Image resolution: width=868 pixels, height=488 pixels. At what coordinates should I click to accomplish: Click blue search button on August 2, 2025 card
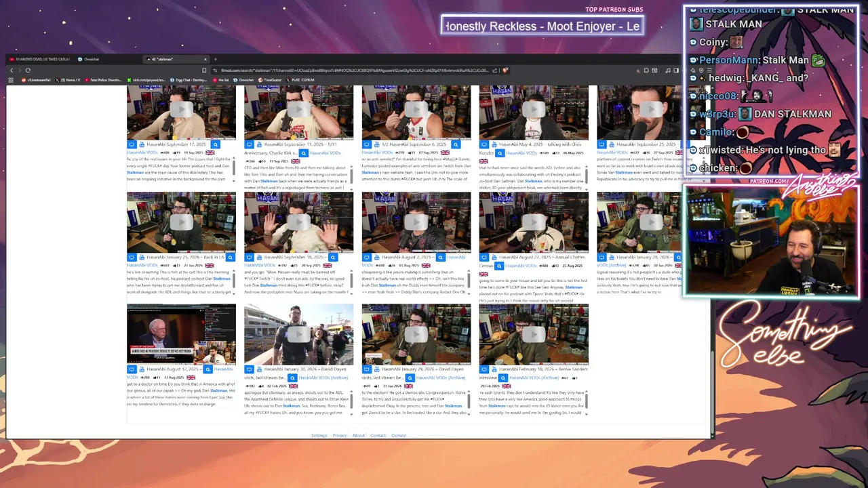tap(439, 258)
